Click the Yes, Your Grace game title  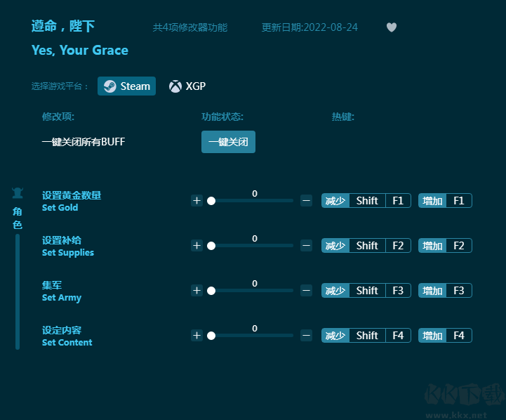[80, 51]
